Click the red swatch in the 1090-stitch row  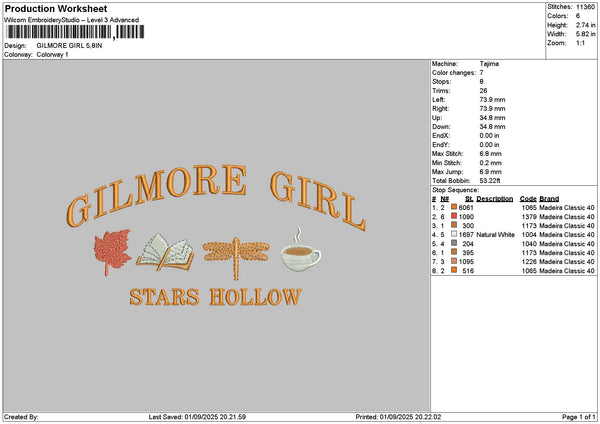coord(454,216)
